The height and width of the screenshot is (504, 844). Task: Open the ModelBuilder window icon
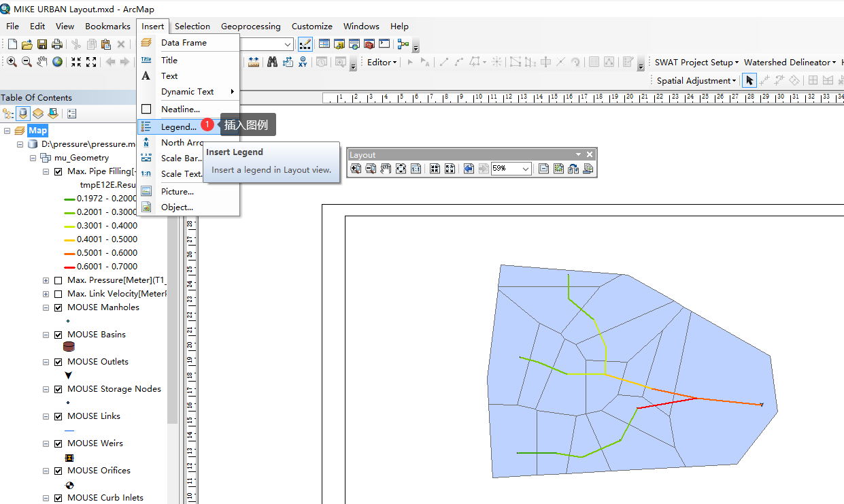tap(403, 44)
